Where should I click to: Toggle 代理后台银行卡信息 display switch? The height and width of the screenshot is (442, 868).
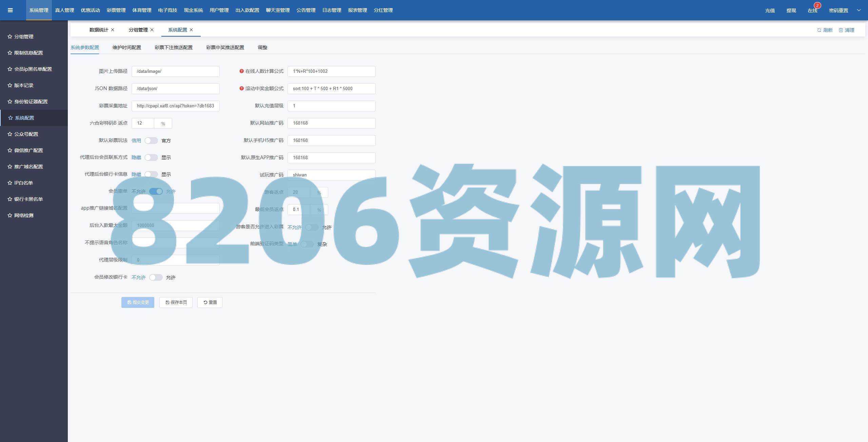[151, 174]
